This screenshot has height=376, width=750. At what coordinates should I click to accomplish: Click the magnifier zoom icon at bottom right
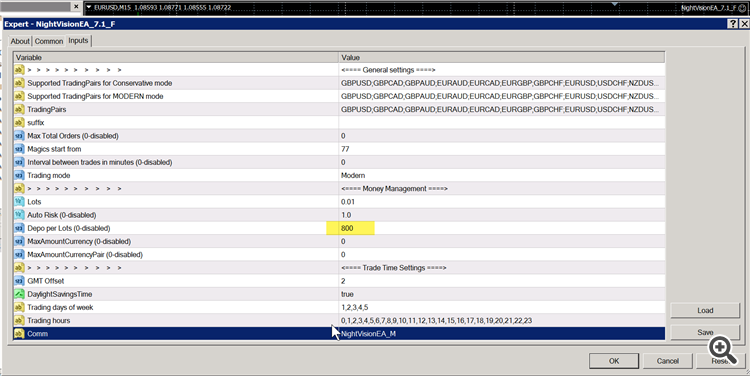723,350
